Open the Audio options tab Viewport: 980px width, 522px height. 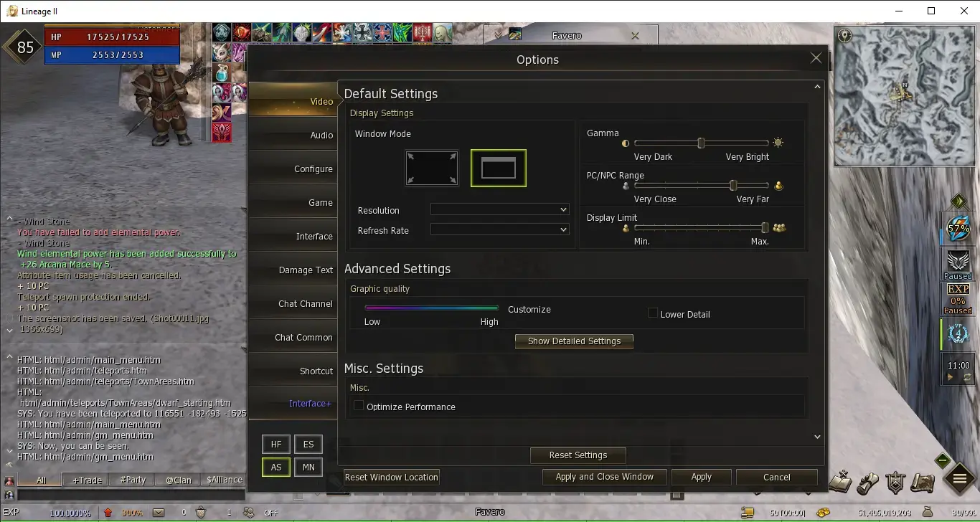coord(293,135)
